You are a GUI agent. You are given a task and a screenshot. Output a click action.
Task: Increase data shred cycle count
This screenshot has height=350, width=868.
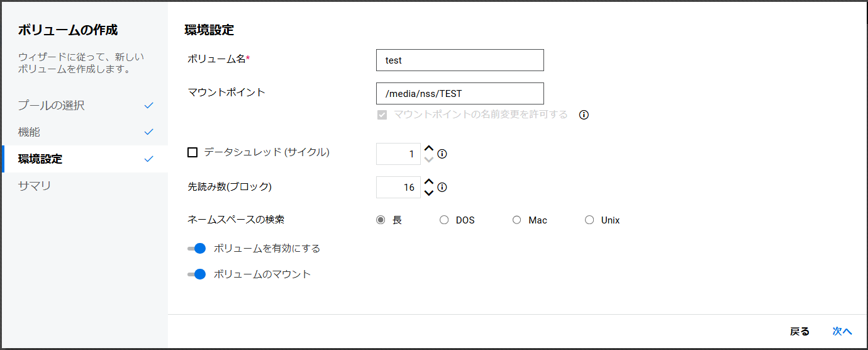pos(429,149)
